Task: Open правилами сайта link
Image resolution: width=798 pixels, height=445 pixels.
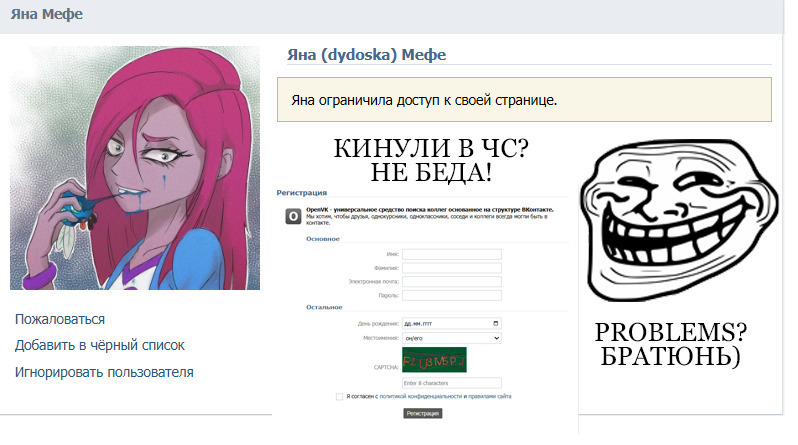Action: (x=490, y=396)
